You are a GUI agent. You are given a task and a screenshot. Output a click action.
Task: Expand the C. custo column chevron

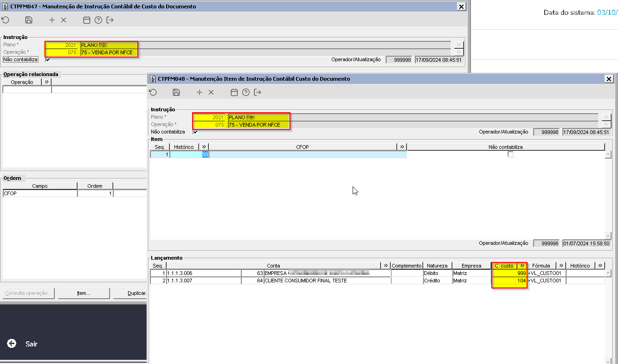[x=522, y=265]
